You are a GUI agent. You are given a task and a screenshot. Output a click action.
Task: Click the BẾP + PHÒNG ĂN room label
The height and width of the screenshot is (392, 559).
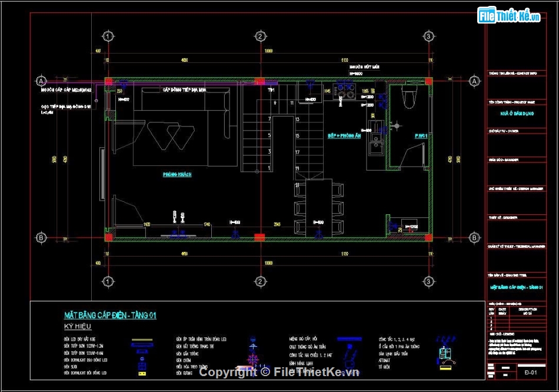click(x=344, y=136)
